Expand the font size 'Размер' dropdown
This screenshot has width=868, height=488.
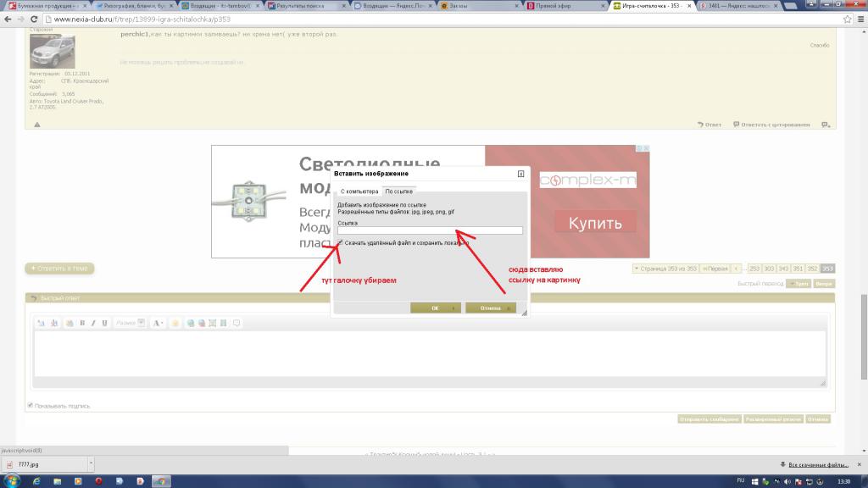click(141, 323)
